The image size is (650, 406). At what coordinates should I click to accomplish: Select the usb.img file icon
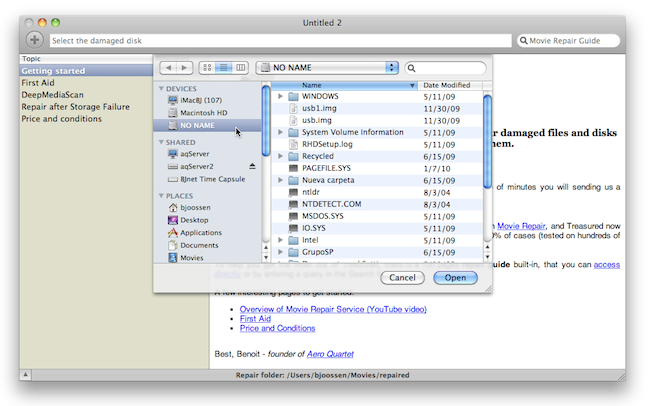coord(293,120)
